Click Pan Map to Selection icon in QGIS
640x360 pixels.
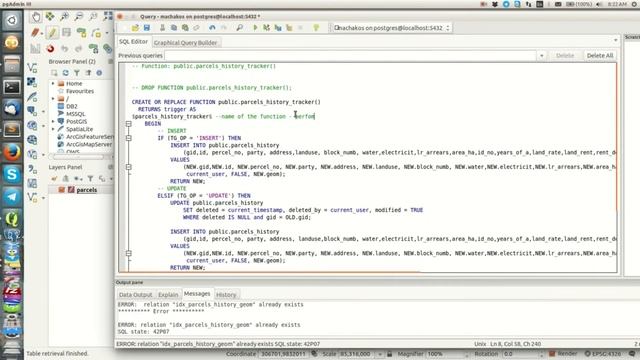pos(50,16)
